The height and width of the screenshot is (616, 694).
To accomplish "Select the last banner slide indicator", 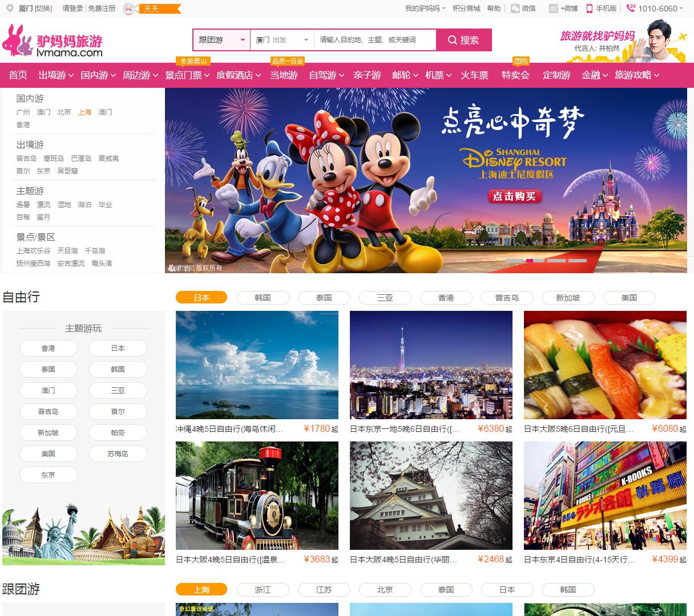I will pyautogui.click(x=578, y=261).
